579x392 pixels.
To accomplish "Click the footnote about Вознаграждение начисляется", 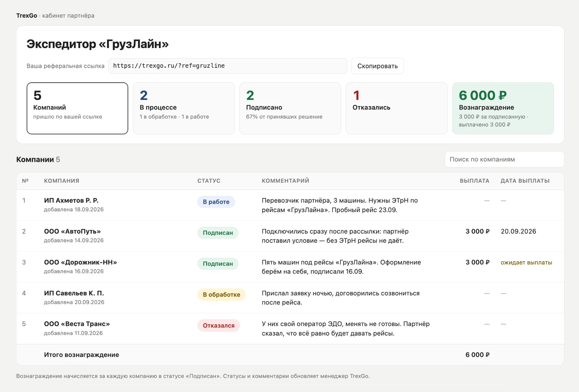I will 193,376.
